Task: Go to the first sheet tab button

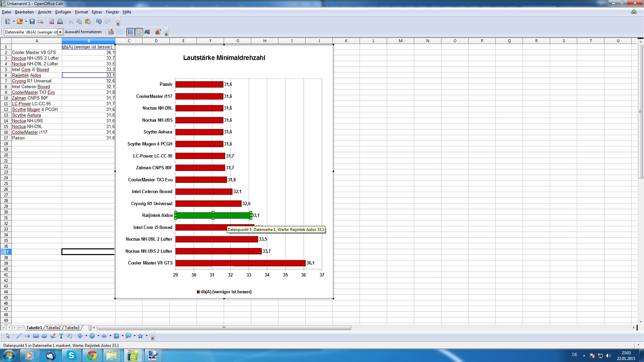Action: [x=4, y=328]
